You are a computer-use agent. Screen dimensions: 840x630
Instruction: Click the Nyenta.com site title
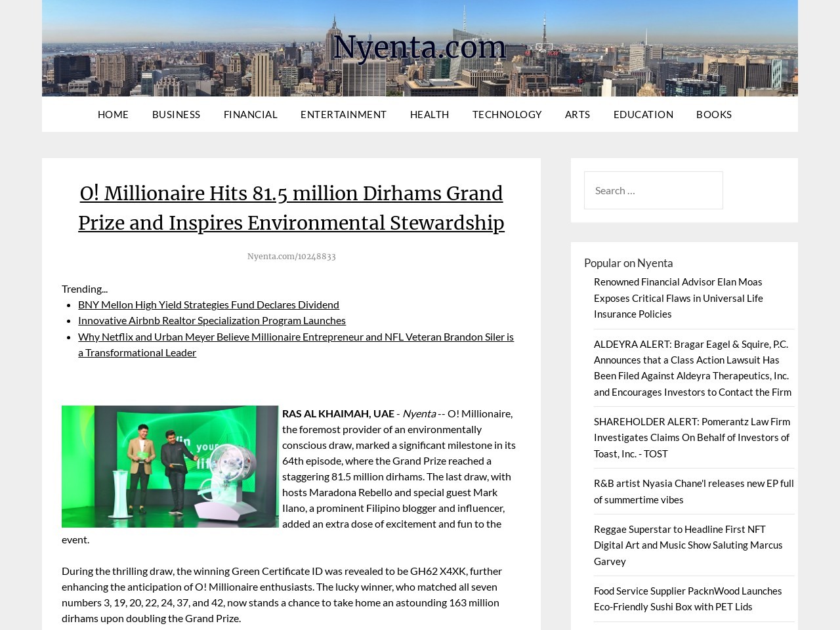click(x=419, y=47)
